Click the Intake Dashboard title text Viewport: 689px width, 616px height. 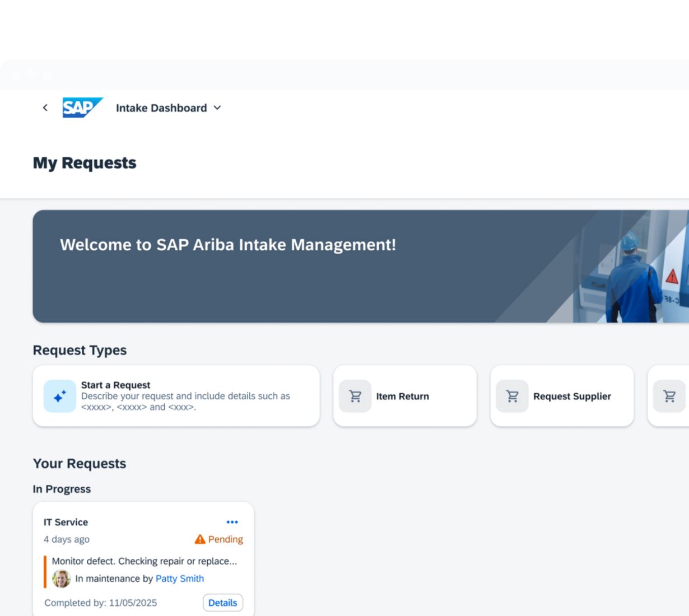pyautogui.click(x=161, y=108)
